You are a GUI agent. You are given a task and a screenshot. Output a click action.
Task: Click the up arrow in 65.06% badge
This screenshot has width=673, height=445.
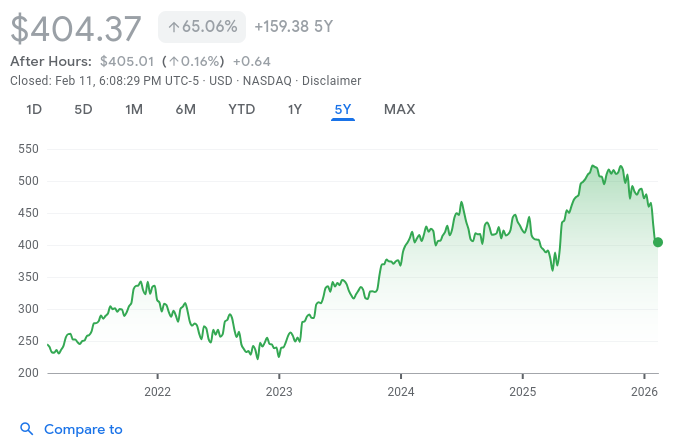173,27
